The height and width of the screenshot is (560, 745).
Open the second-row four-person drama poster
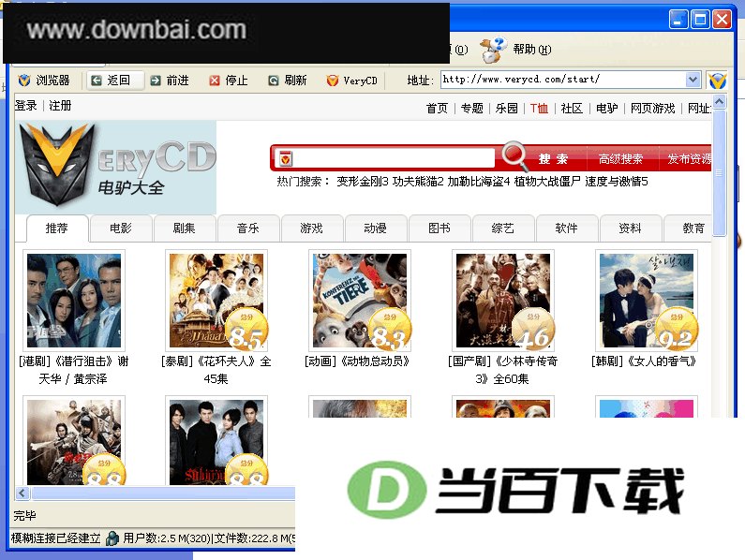(216, 441)
